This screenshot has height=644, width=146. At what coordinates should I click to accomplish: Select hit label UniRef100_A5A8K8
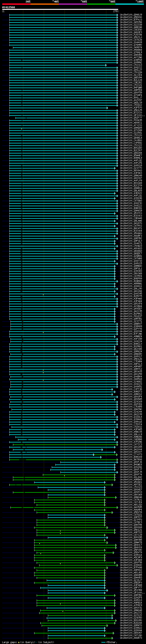coord(131,50)
